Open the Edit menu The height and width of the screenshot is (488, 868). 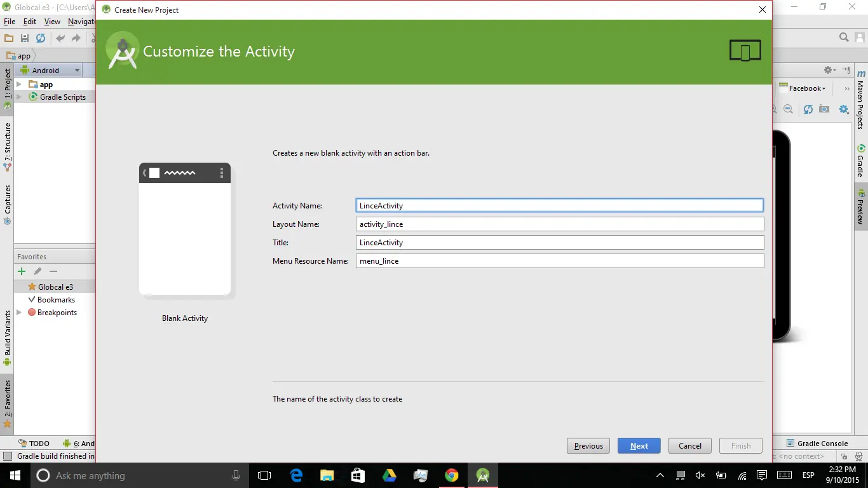[30, 21]
